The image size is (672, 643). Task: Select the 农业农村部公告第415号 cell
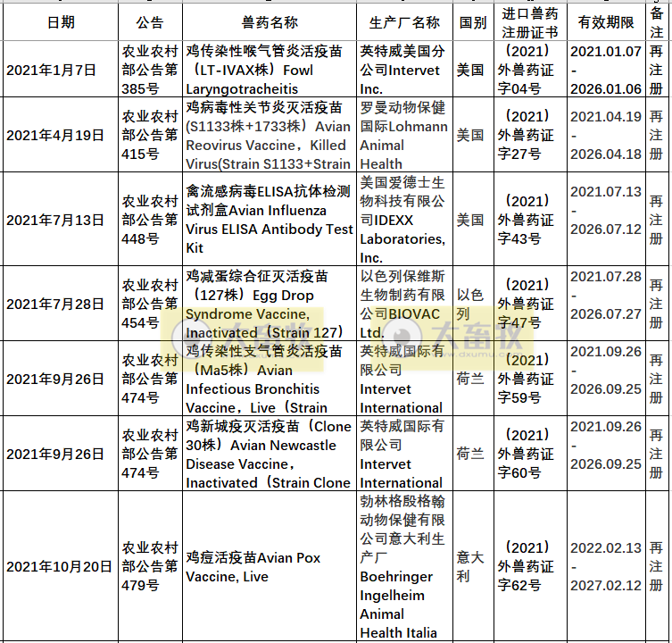[x=150, y=135]
